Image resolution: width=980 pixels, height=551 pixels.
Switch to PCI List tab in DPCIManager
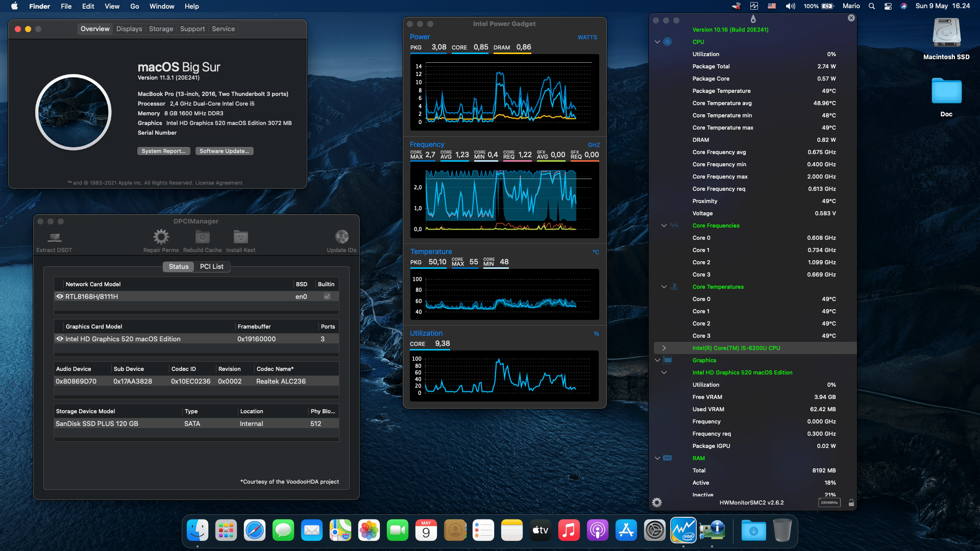click(x=212, y=267)
